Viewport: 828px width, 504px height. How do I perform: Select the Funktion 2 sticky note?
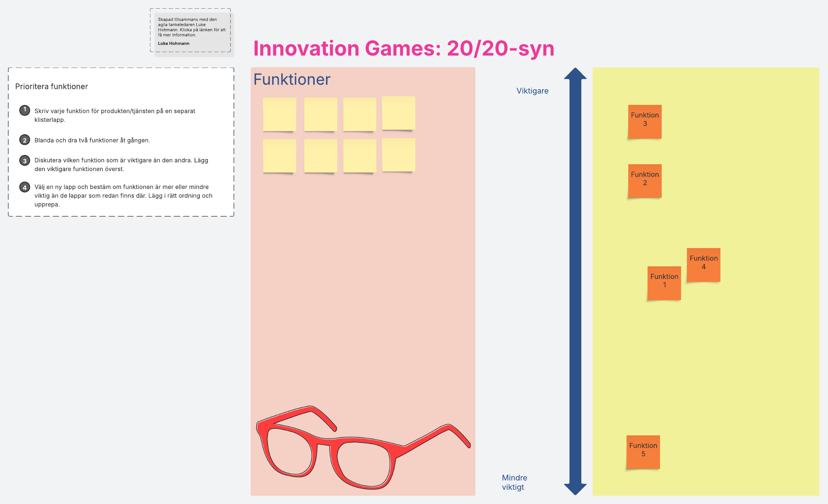(644, 181)
